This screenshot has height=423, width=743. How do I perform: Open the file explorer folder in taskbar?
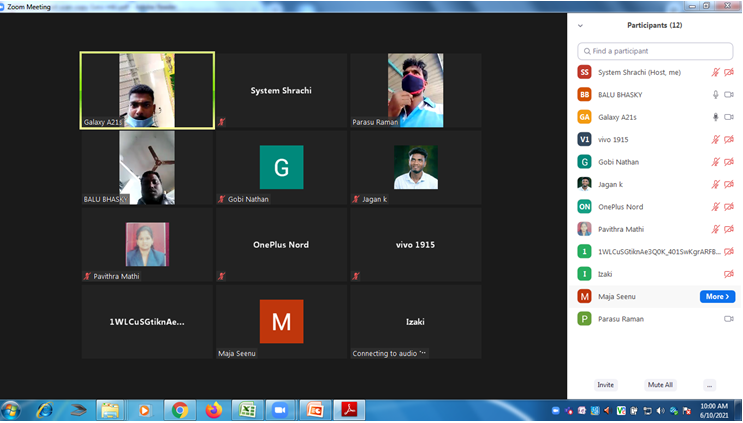point(110,410)
